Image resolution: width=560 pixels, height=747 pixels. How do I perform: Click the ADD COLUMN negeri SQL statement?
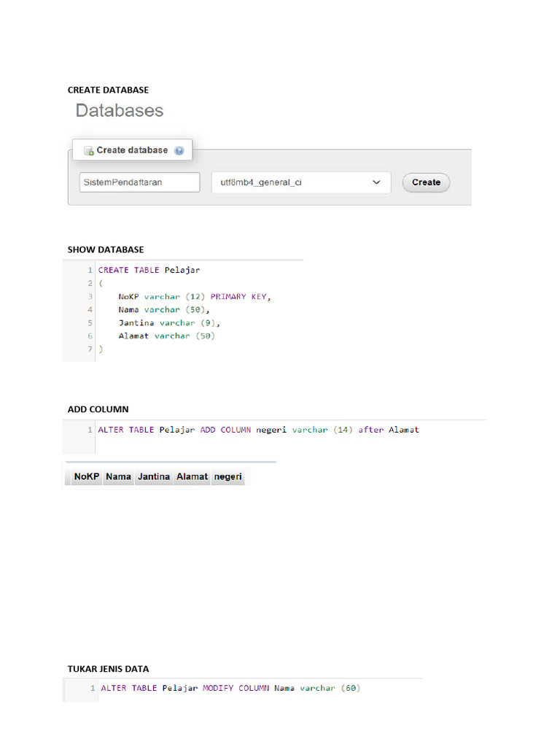[x=258, y=430]
